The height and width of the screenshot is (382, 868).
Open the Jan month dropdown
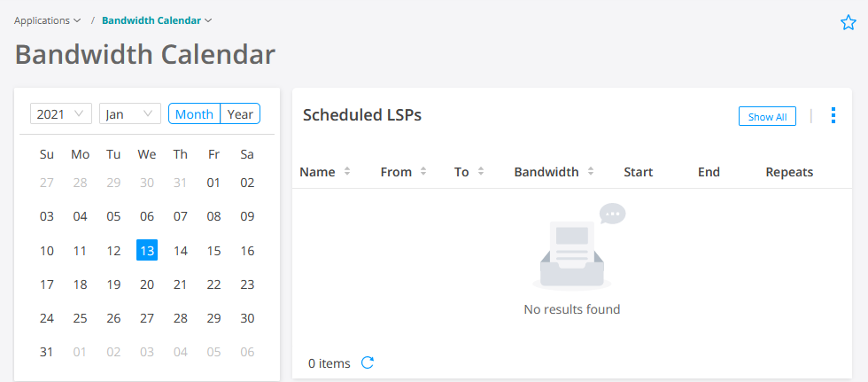129,114
